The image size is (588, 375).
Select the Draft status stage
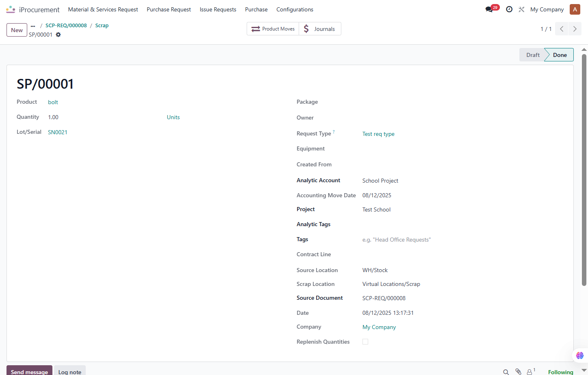(x=532, y=55)
